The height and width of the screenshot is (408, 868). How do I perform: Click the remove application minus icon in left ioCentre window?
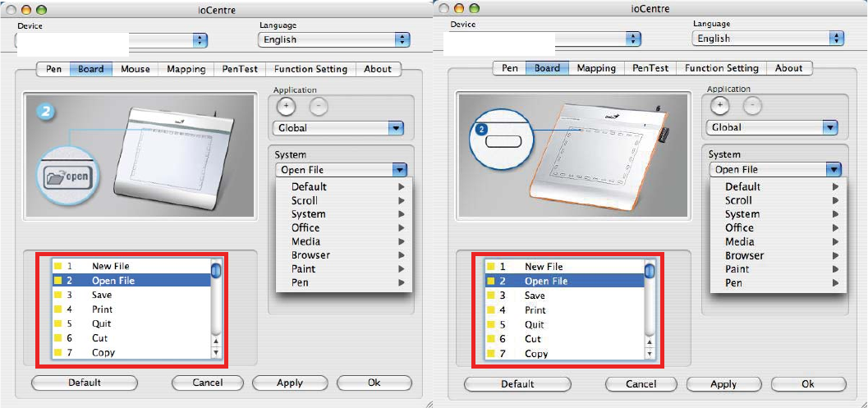click(319, 106)
